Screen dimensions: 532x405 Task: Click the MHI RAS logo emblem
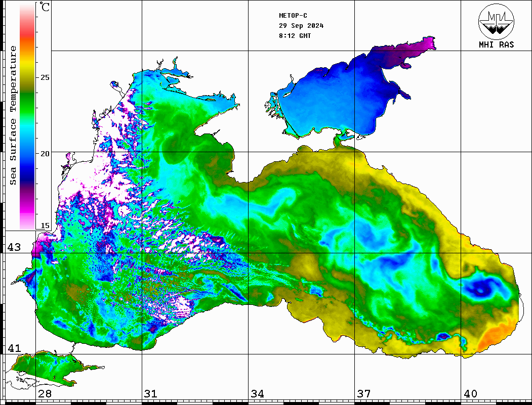[497, 21]
